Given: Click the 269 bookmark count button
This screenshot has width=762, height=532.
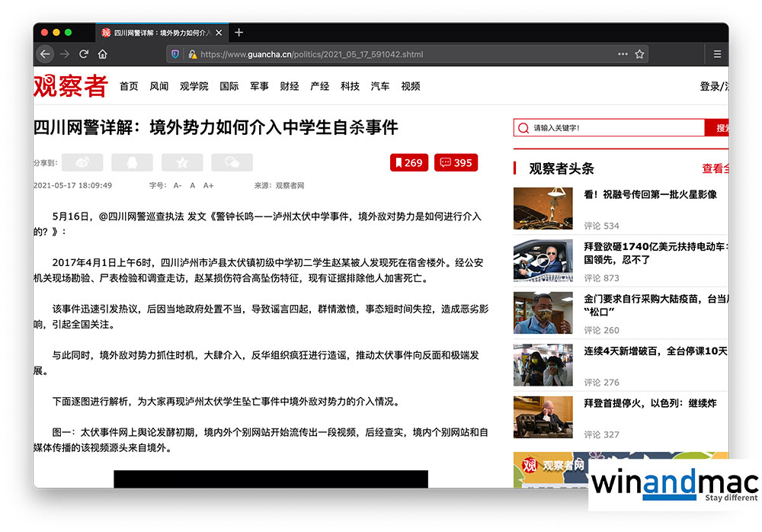Looking at the screenshot, I should point(408,162).
